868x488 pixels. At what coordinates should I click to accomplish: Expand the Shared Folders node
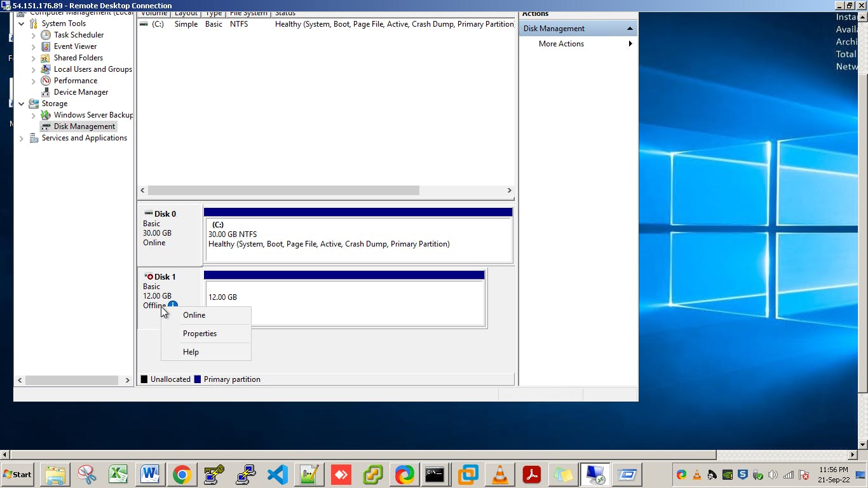click(34, 58)
